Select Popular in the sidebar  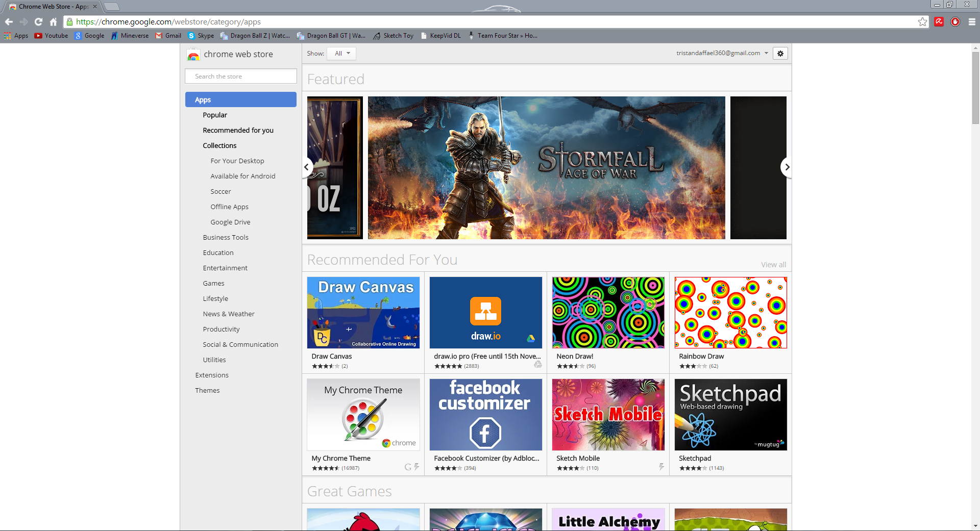215,115
